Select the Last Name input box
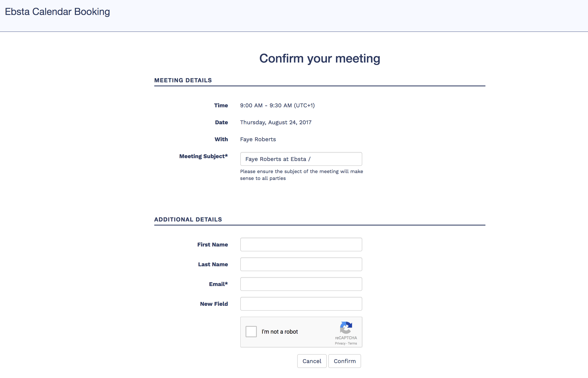Viewport: 588px width, 378px height. pos(301,264)
